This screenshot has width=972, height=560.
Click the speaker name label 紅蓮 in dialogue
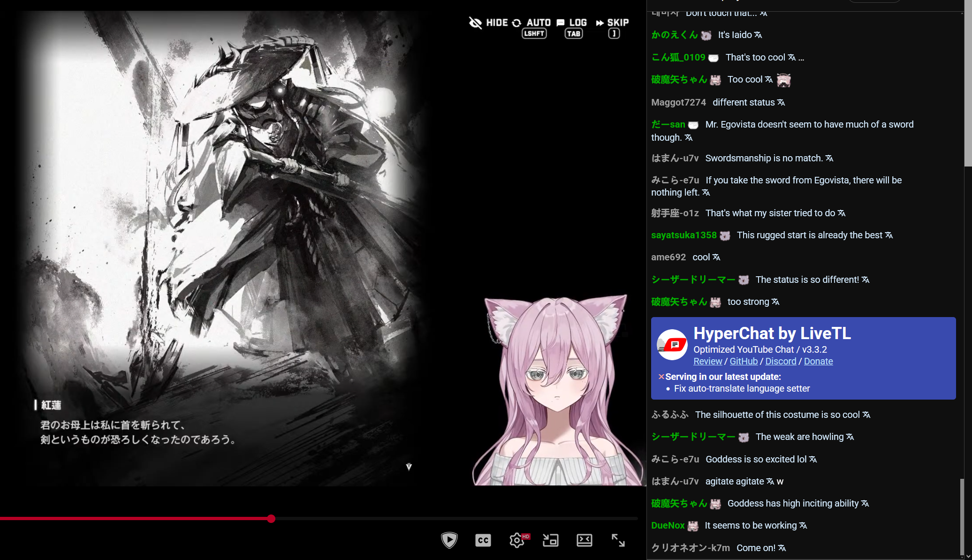coord(51,405)
